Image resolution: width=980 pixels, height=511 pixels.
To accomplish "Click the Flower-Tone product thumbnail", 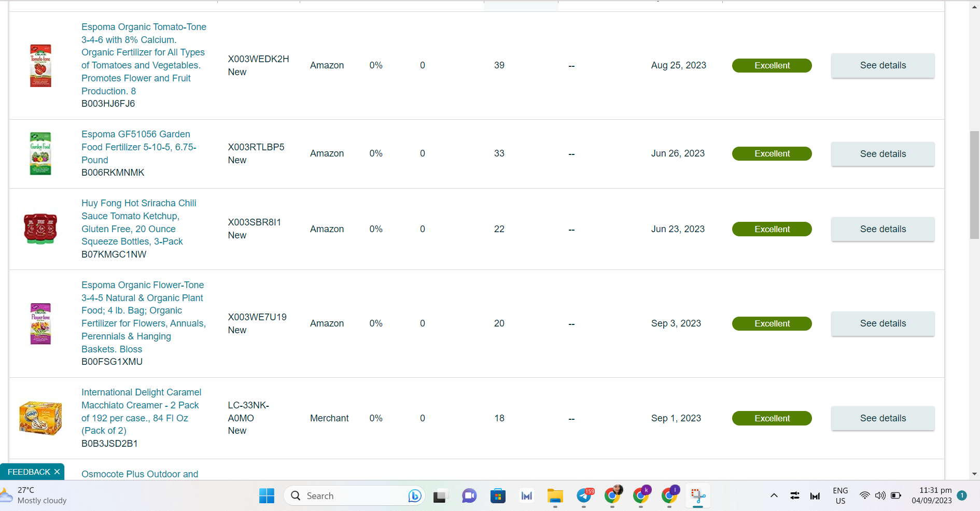I will pyautogui.click(x=40, y=323).
